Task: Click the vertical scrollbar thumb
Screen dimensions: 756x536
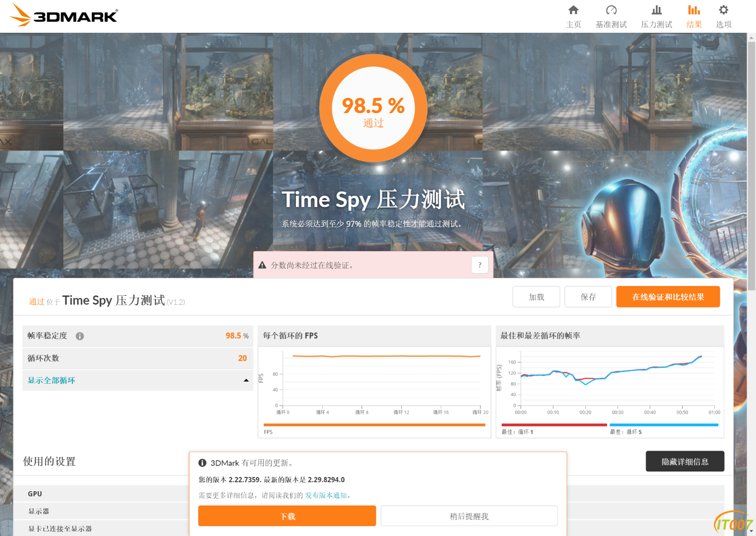Action: pos(752,166)
